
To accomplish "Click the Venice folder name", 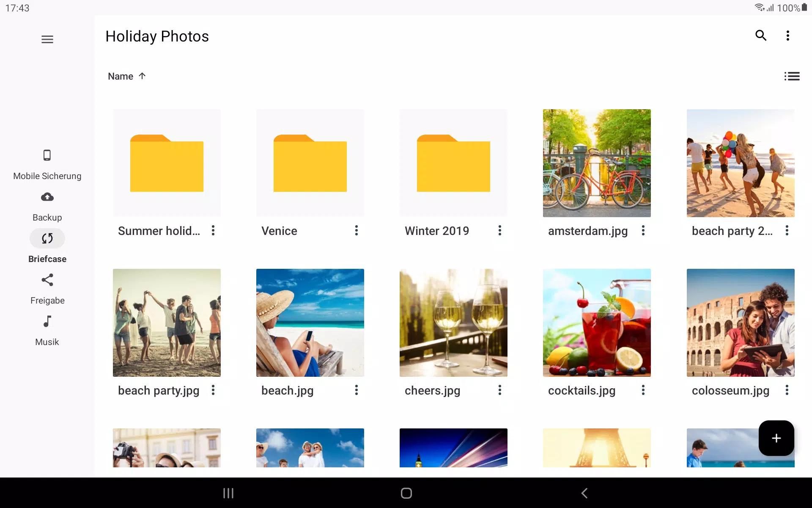I will [279, 231].
